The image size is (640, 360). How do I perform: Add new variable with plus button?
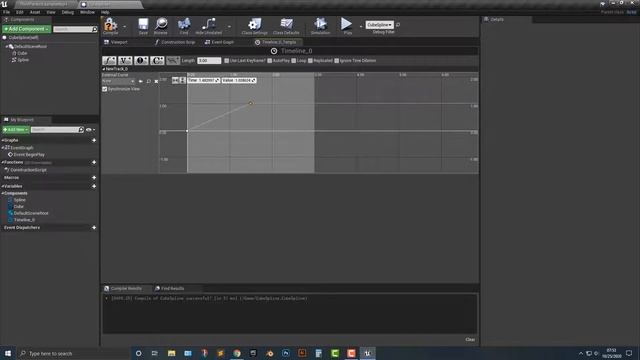click(94, 186)
